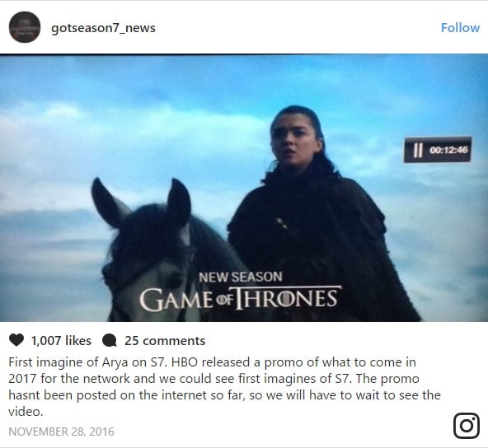Follow the gotseason7_news account

(x=460, y=28)
